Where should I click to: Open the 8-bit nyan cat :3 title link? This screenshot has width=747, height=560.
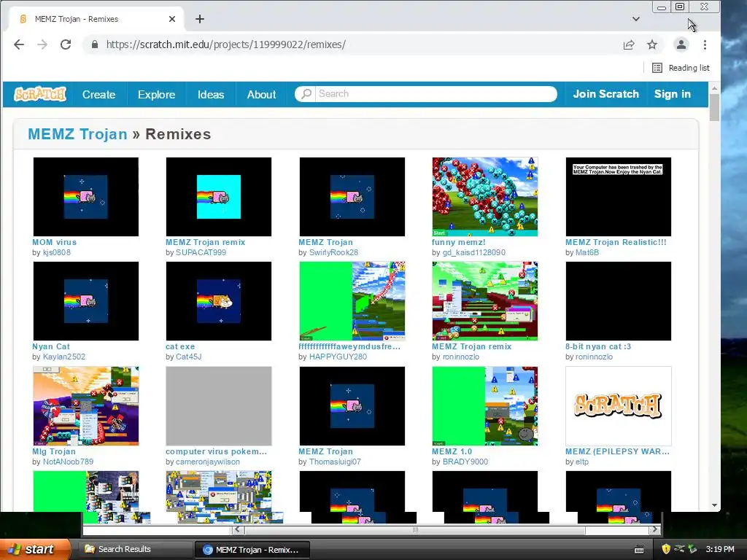[x=598, y=346]
